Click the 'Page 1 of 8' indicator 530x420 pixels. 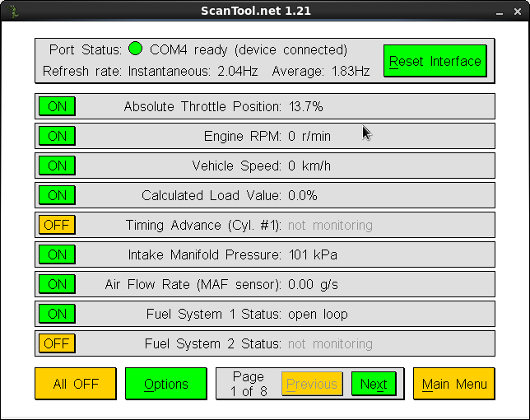[249, 384]
